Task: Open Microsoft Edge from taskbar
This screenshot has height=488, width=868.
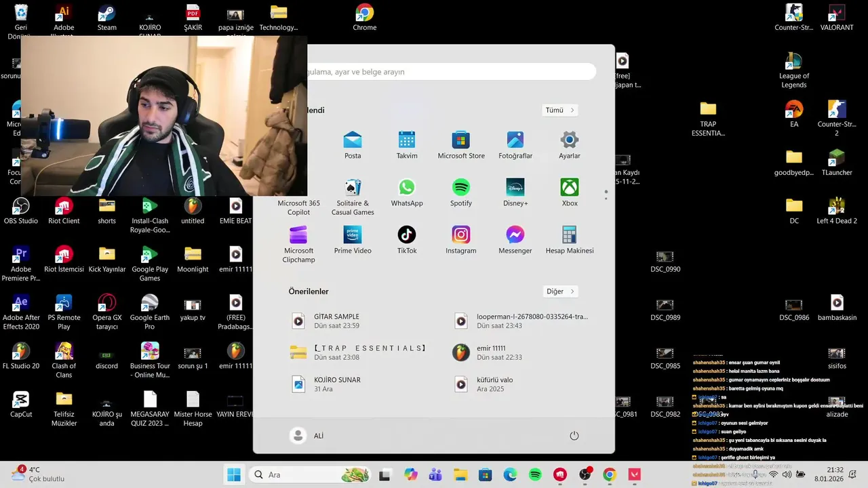Action: [x=510, y=474]
